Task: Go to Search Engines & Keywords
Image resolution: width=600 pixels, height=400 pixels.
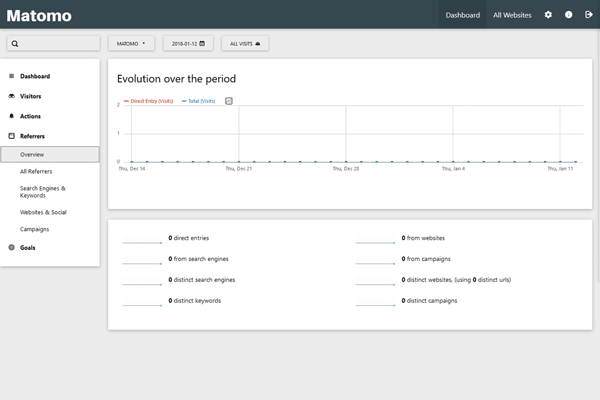Action: (x=43, y=192)
